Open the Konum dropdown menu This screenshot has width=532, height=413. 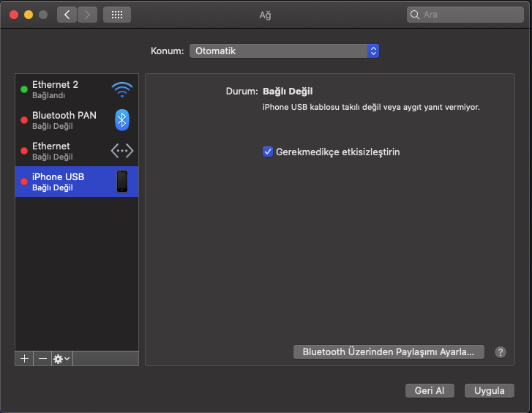[x=284, y=51]
